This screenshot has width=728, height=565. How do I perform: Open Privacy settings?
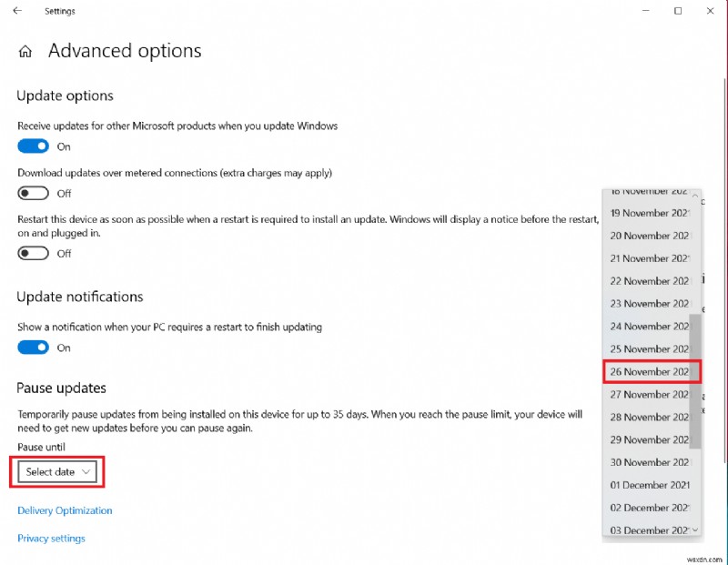point(51,538)
